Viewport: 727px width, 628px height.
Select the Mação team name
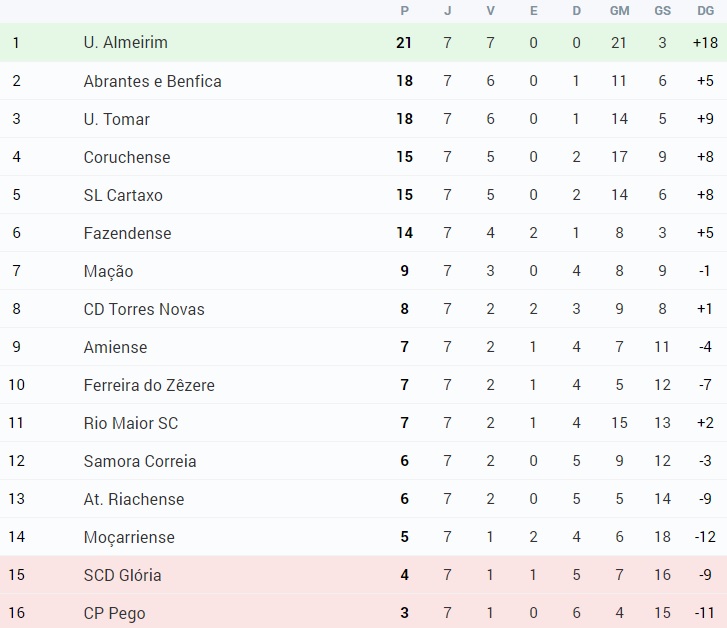click(x=108, y=271)
